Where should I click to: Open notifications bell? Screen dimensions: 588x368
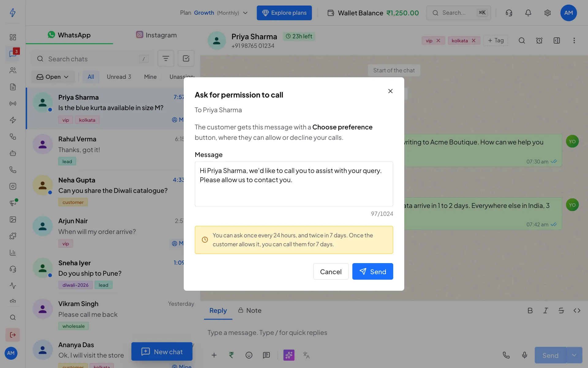pos(528,13)
